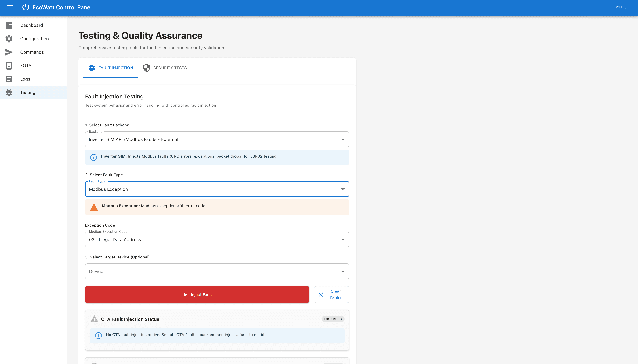638x364 pixels.
Task: Open the Modbus Exception Code dropdown
Action: [217, 239]
